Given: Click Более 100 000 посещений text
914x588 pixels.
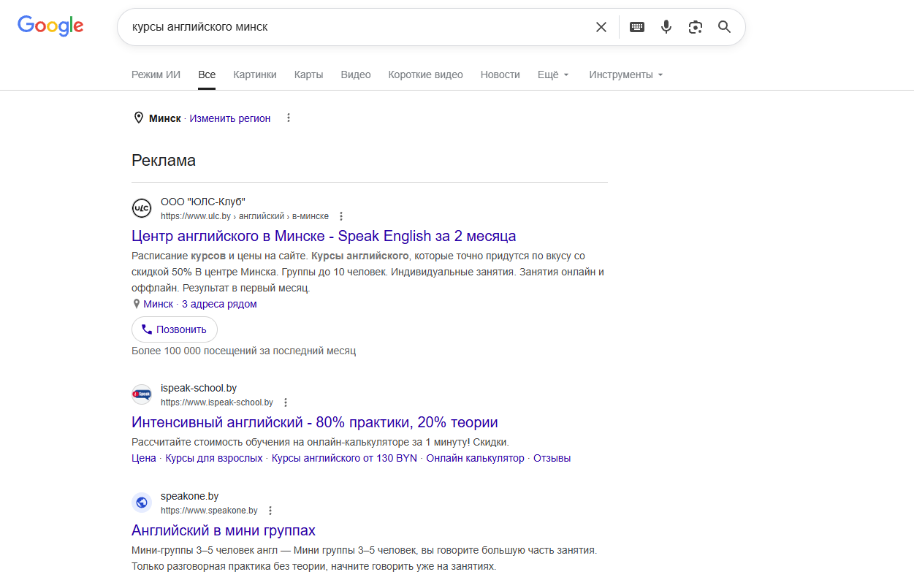Looking at the screenshot, I should (x=244, y=351).
